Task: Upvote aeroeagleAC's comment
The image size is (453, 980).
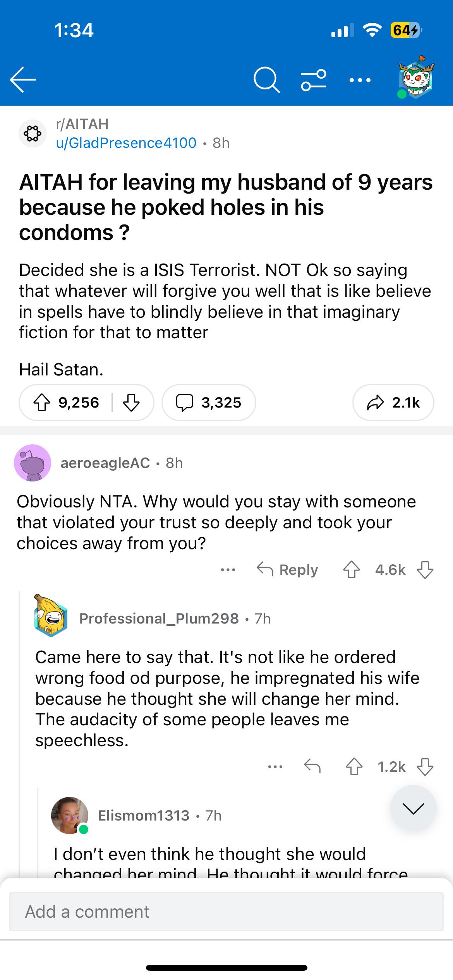Action: [x=352, y=570]
